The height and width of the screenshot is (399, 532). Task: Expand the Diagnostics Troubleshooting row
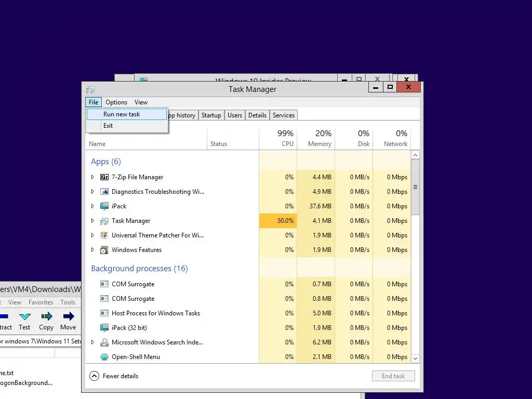[92, 192]
